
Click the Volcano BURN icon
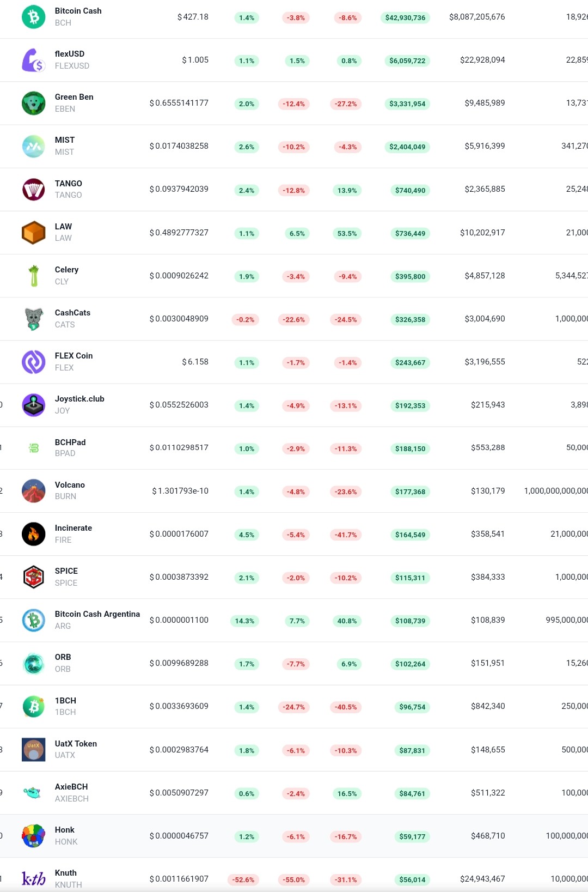[x=34, y=491]
